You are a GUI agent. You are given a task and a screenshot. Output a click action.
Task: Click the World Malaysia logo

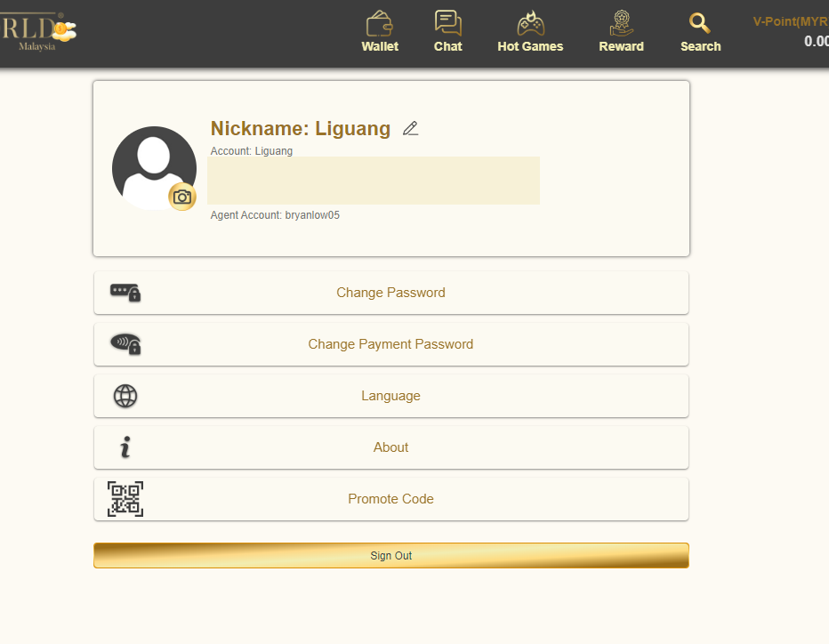tap(40, 32)
